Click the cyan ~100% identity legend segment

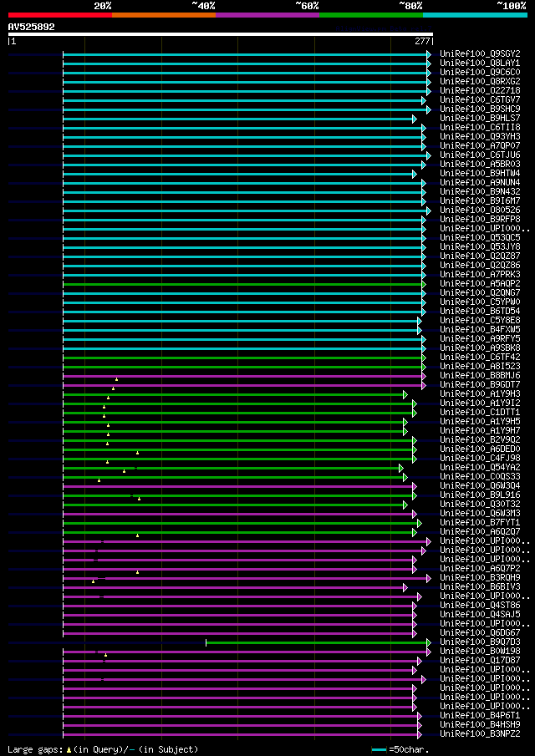(475, 15)
